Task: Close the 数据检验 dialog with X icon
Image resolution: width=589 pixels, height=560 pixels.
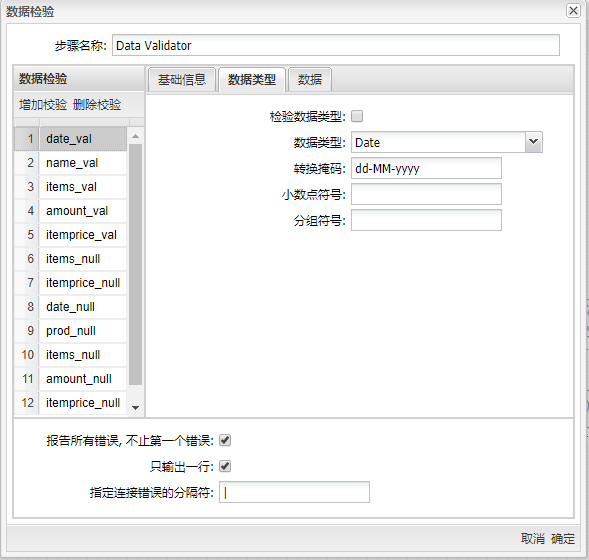Action: coord(573,11)
